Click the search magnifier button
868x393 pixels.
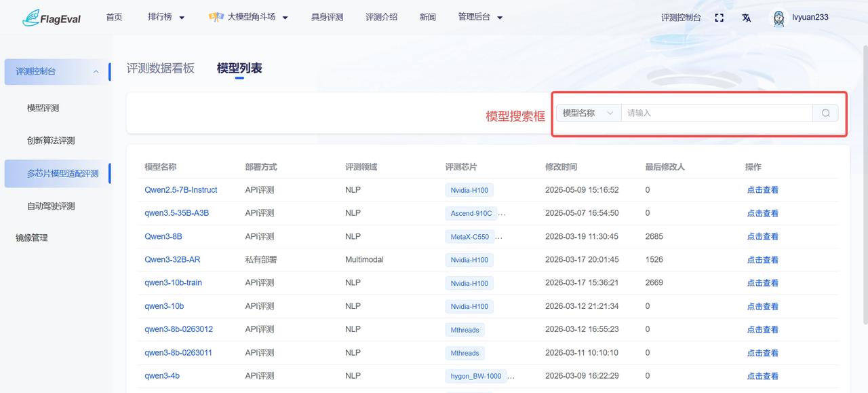tap(825, 113)
